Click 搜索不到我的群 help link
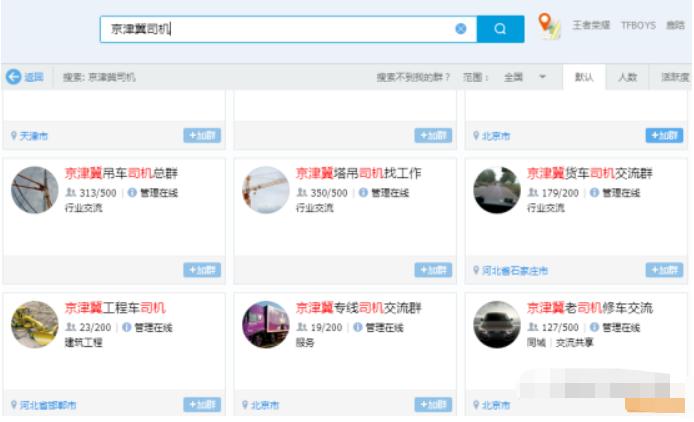This screenshot has height=422, width=694. [413, 77]
